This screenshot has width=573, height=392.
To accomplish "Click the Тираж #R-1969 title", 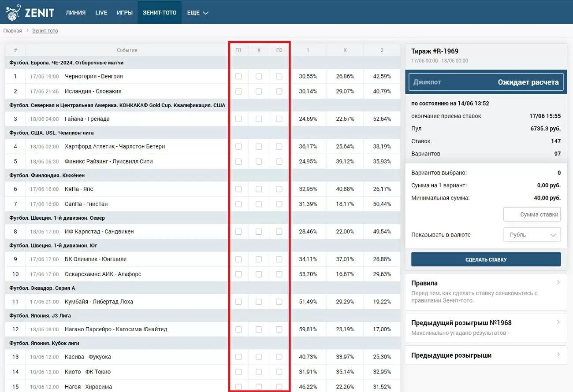I will 435,51.
